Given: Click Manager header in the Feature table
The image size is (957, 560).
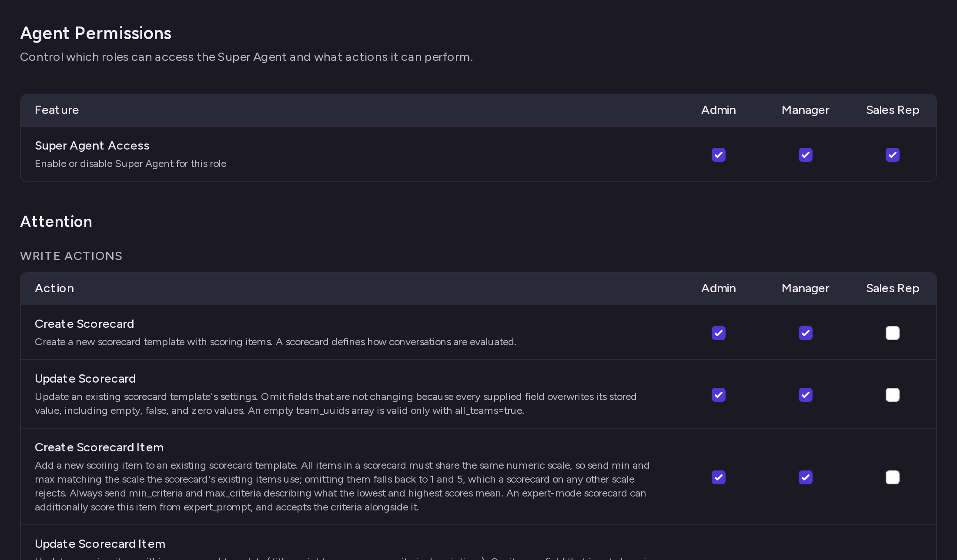Looking at the screenshot, I should point(806,110).
